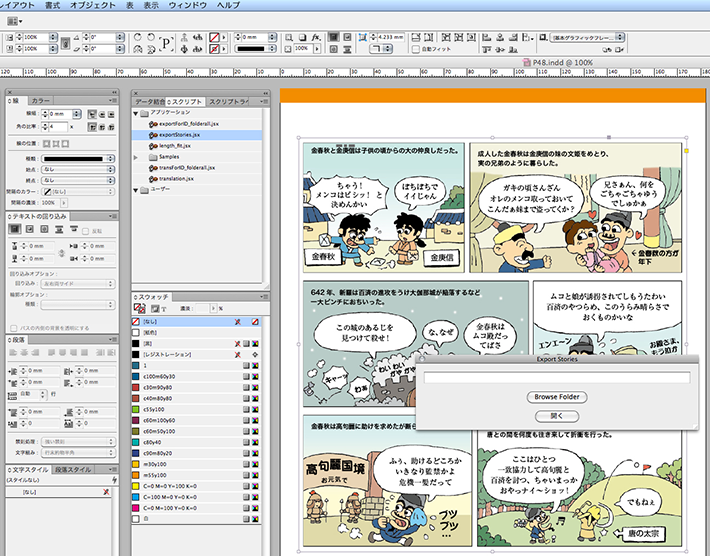Select the exportStories.jsx script
Viewport: 710px width, 556px height.
197,135
